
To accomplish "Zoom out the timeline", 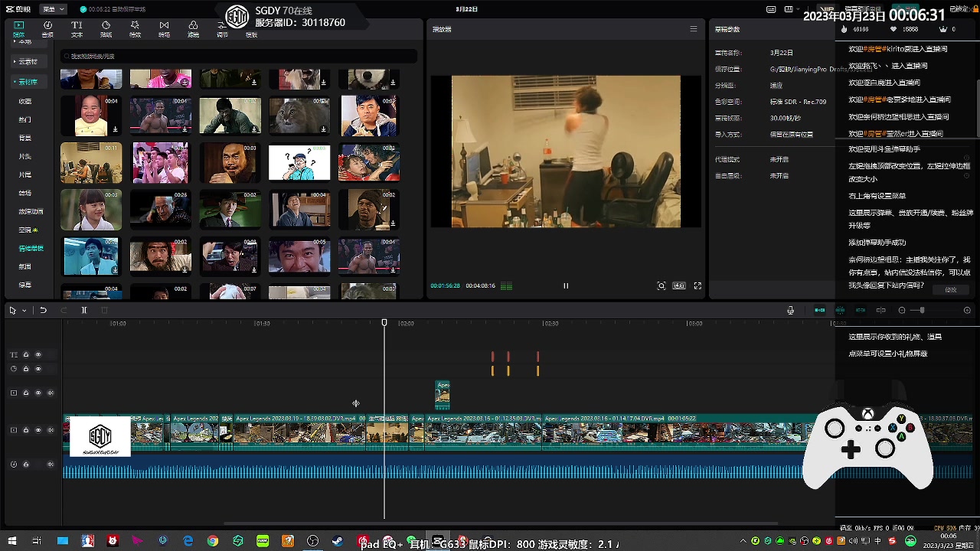I will (x=902, y=310).
